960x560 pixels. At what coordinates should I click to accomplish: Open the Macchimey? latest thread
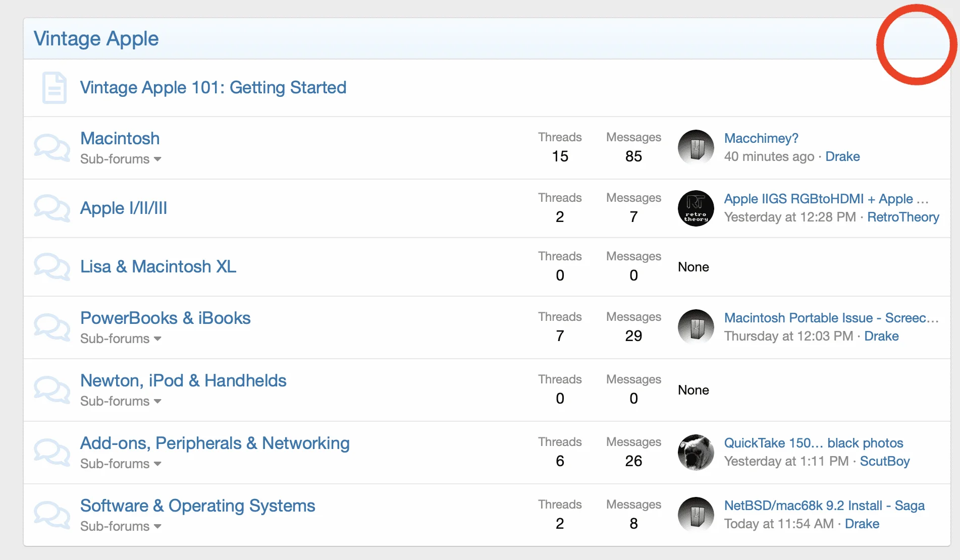coord(761,138)
